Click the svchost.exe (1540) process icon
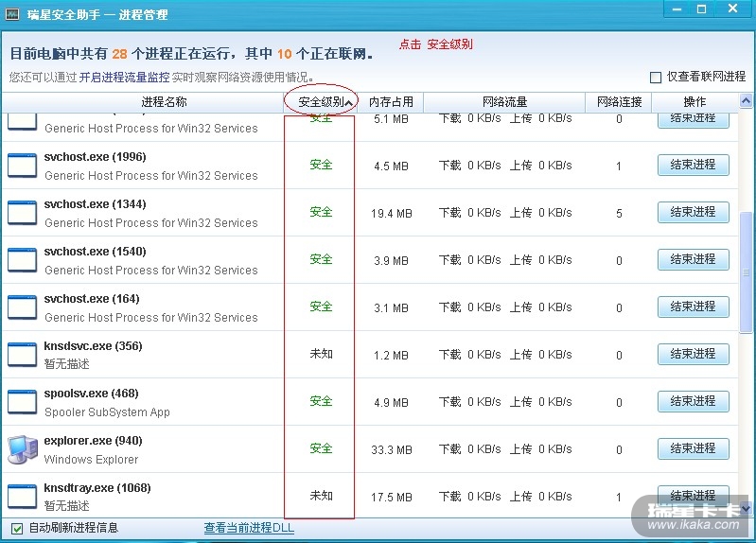 point(22,260)
